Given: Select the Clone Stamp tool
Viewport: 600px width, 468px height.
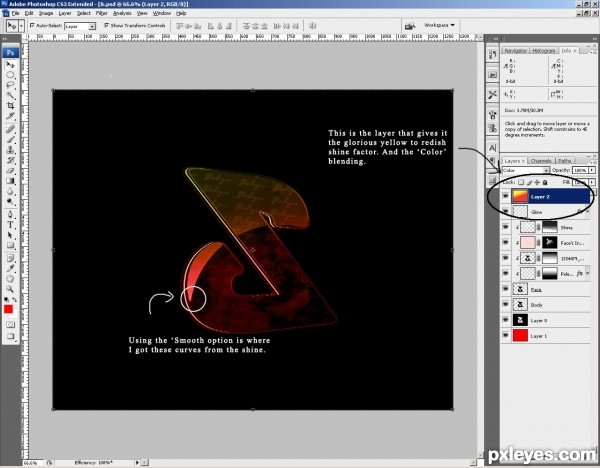Looking at the screenshot, I should [10, 150].
